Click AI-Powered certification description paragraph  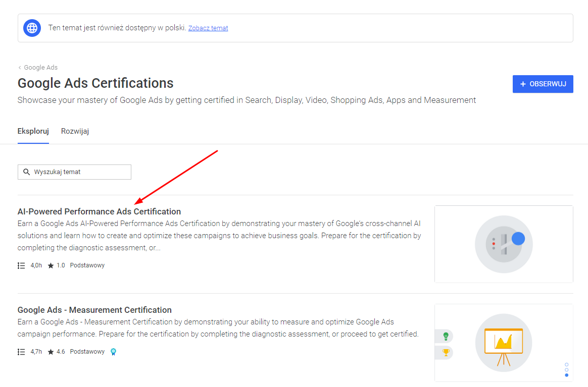[x=219, y=236]
